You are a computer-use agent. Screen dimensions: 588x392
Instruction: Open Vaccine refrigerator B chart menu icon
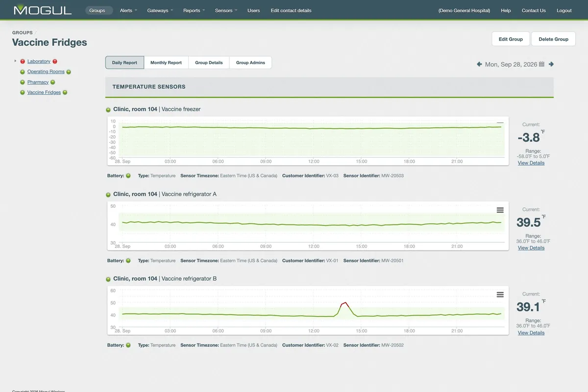click(500, 294)
